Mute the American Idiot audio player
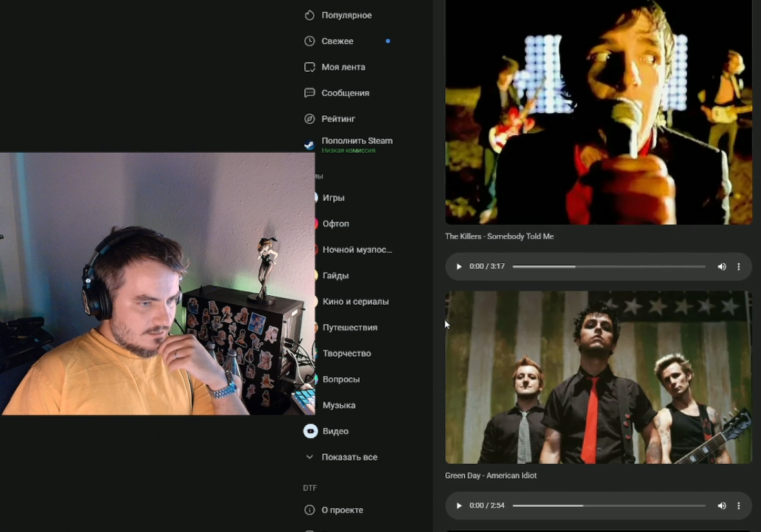The height and width of the screenshot is (532, 761). 722,506
